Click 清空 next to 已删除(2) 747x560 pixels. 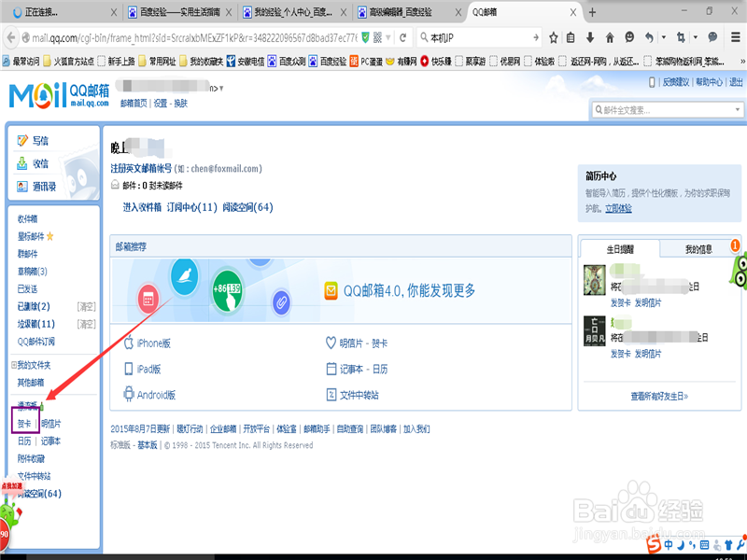click(87, 307)
